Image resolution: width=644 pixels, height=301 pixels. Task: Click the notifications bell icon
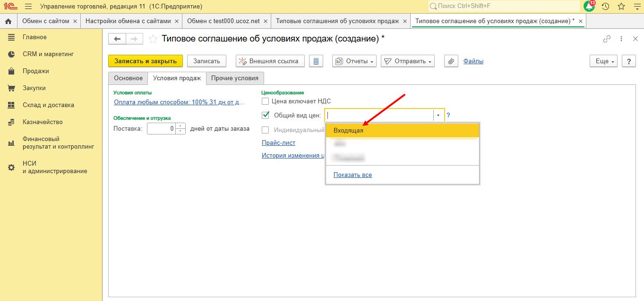pyautogui.click(x=589, y=7)
